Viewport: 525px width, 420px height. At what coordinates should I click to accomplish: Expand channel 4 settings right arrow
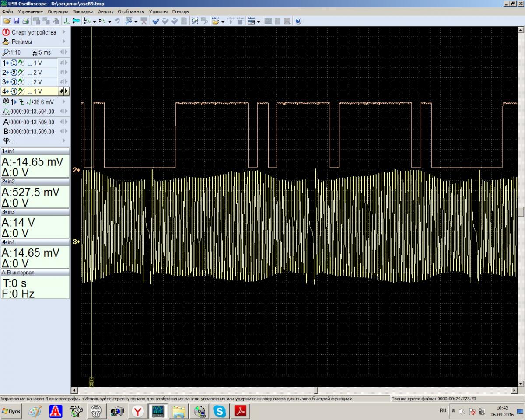click(x=66, y=91)
